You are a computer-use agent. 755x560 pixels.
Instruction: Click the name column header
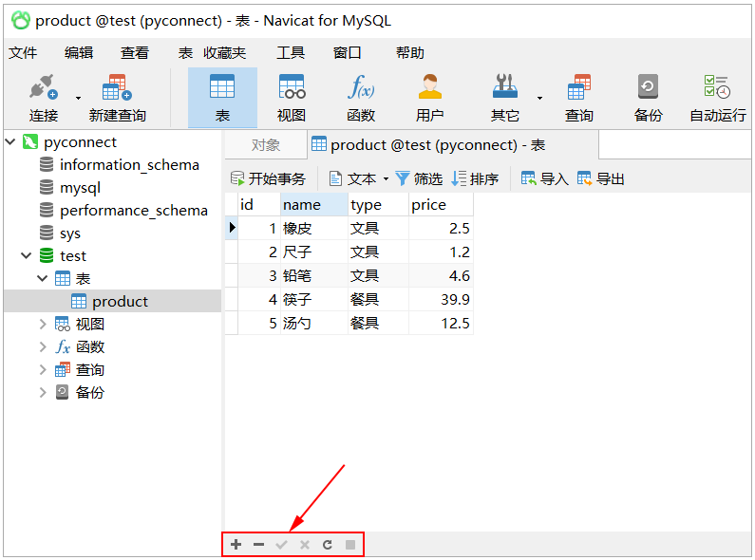pos(314,204)
